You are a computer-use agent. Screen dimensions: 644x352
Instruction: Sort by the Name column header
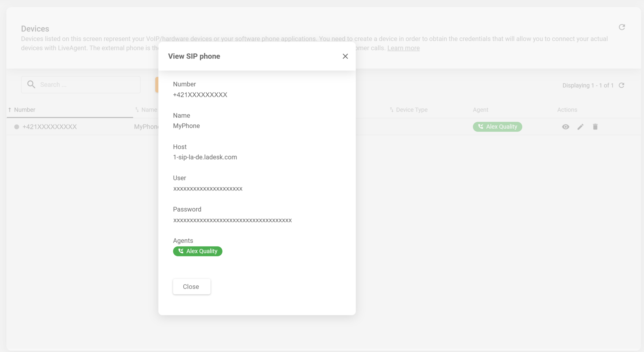point(149,110)
